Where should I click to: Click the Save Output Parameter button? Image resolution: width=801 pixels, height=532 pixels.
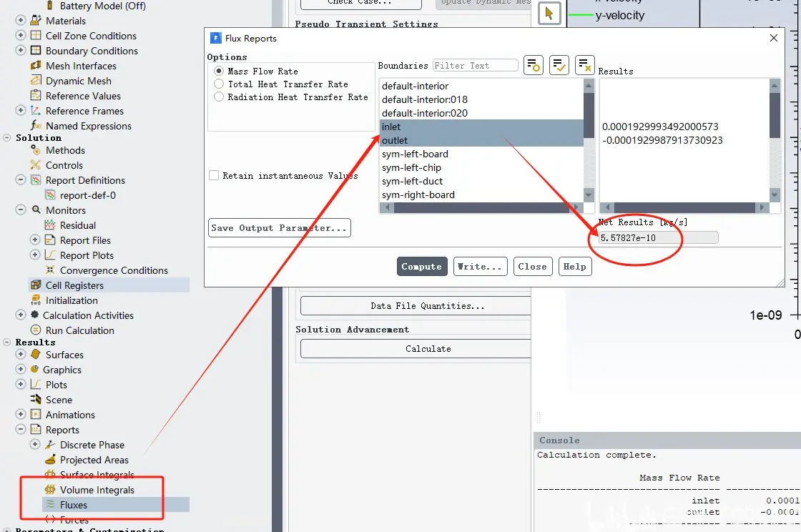[280, 227]
